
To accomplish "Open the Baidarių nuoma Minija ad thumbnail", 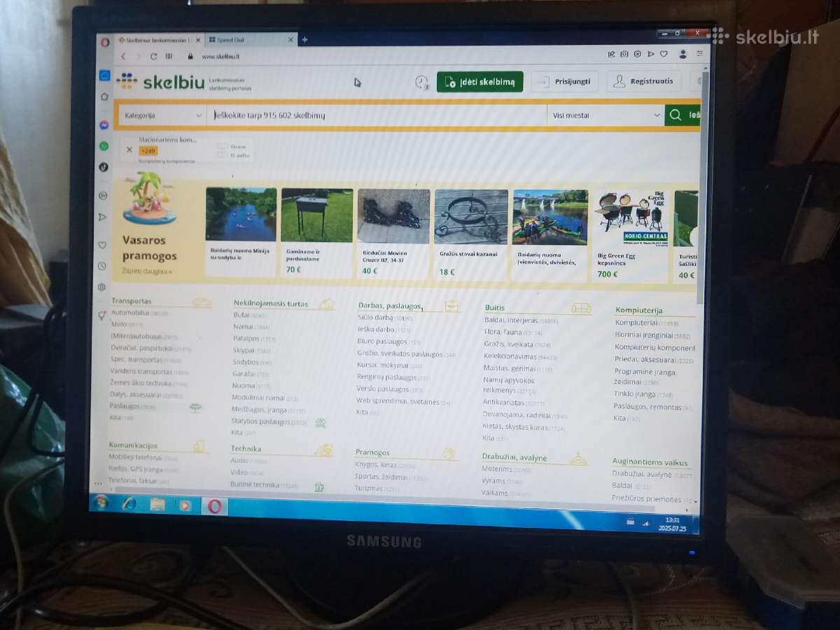I will (x=241, y=214).
